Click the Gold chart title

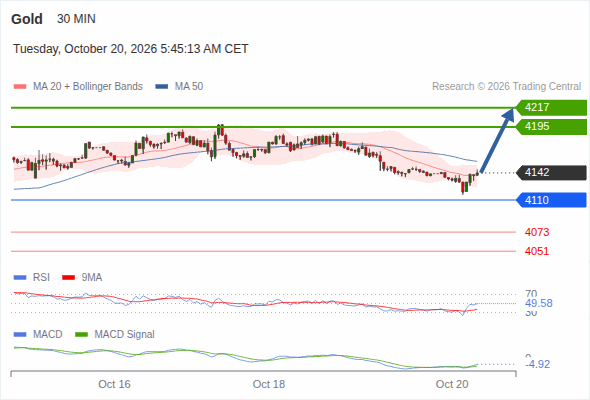coord(27,19)
